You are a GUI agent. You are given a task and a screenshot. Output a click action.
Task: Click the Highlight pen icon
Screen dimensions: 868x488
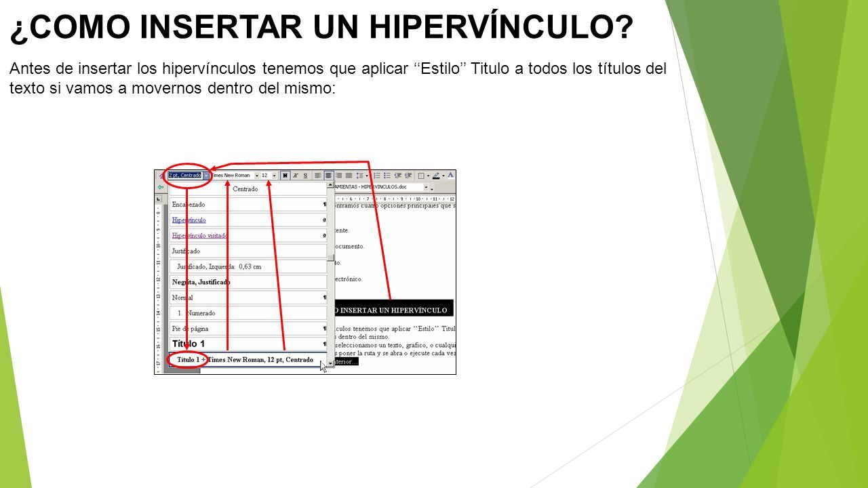pos(436,175)
